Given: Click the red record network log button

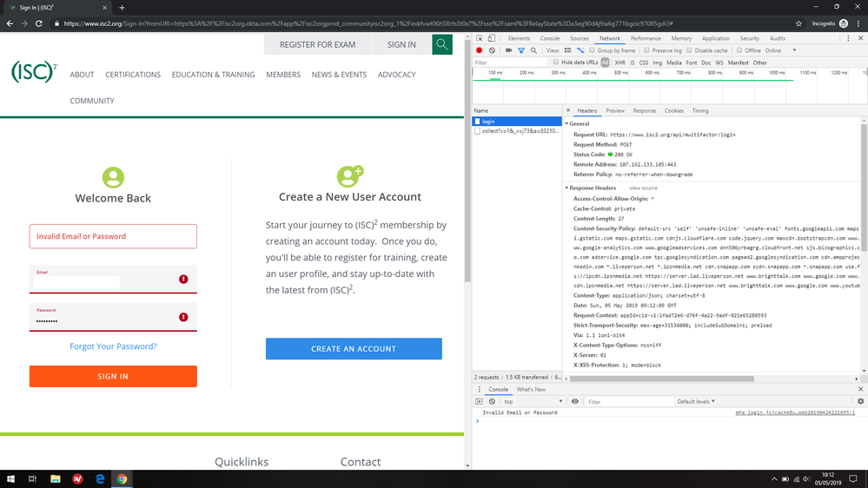Looking at the screenshot, I should click(x=479, y=50).
